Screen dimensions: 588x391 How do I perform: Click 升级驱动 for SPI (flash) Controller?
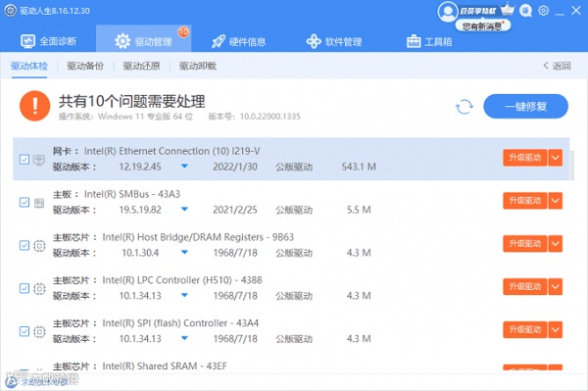point(525,329)
